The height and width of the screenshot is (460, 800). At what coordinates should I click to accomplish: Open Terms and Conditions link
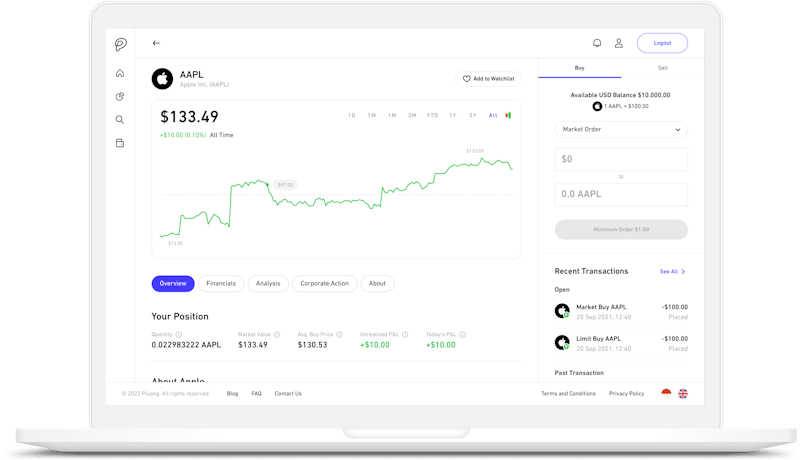[x=568, y=394]
